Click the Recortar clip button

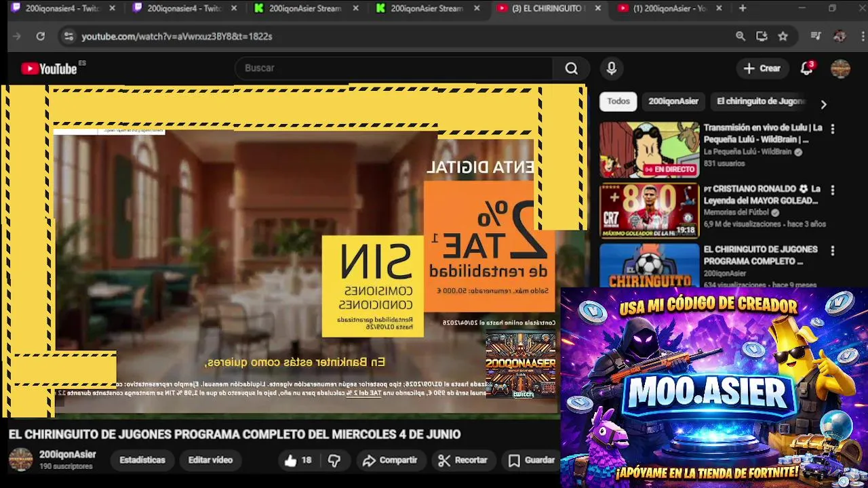pos(462,460)
